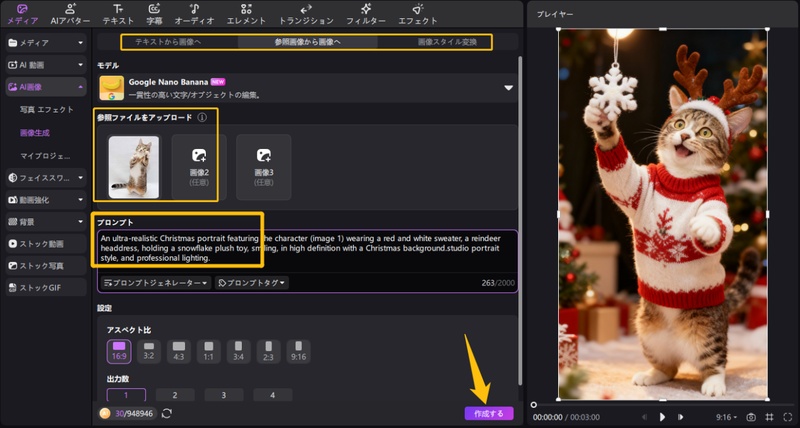Click the 画像2 optional upload slot

pyautogui.click(x=198, y=165)
